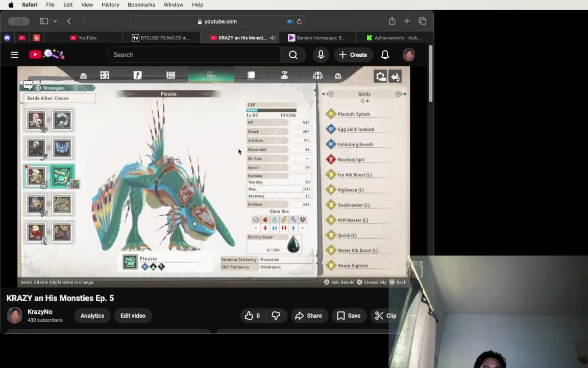Click the Save button
The width and height of the screenshot is (588, 368).
point(349,316)
